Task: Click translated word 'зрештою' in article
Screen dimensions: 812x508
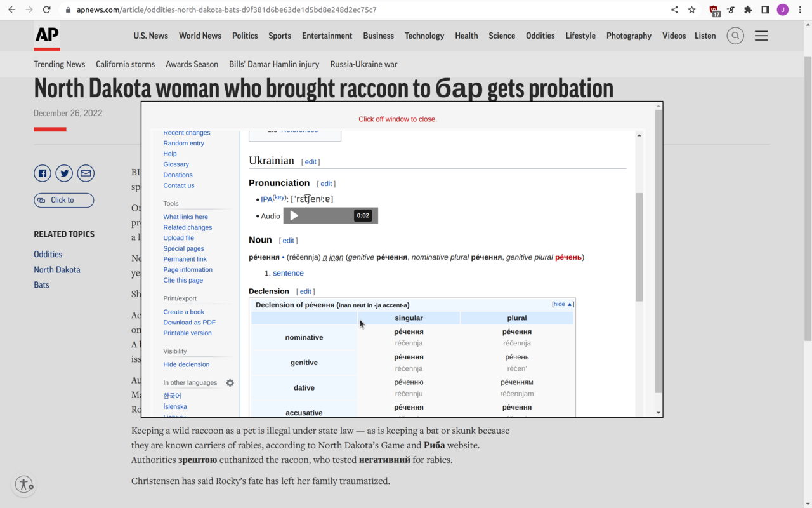Action: [x=198, y=460]
